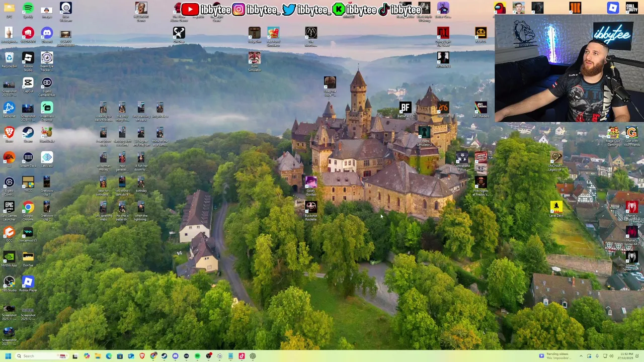Open the VALORANT desktop shortcut

click(x=28, y=35)
